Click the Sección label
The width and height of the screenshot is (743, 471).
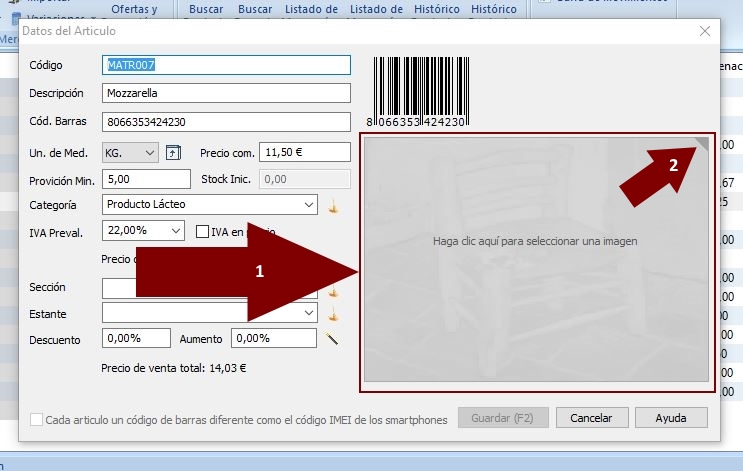(x=47, y=287)
